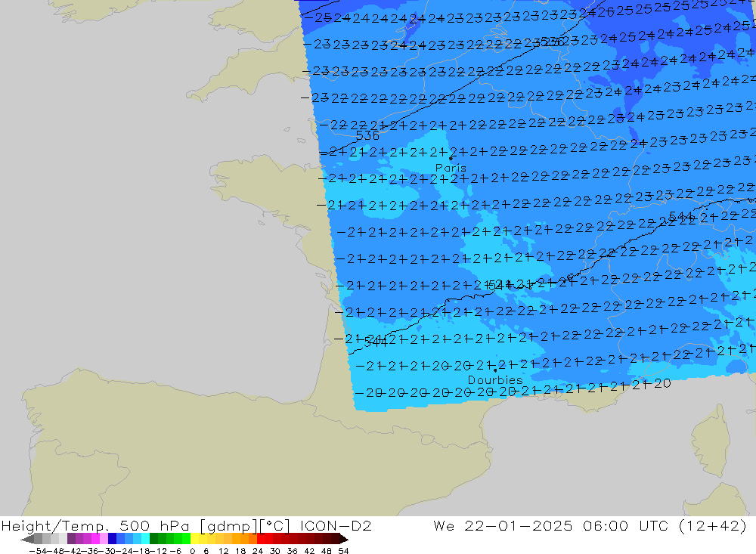Click the left arrow end of color scale
The image size is (756, 554).
point(27,539)
